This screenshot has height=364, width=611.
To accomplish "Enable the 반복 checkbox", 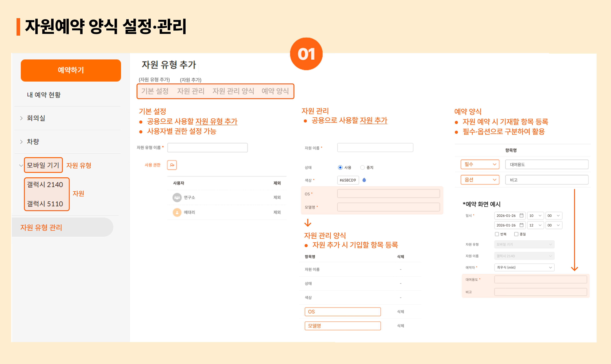I will tap(497, 234).
